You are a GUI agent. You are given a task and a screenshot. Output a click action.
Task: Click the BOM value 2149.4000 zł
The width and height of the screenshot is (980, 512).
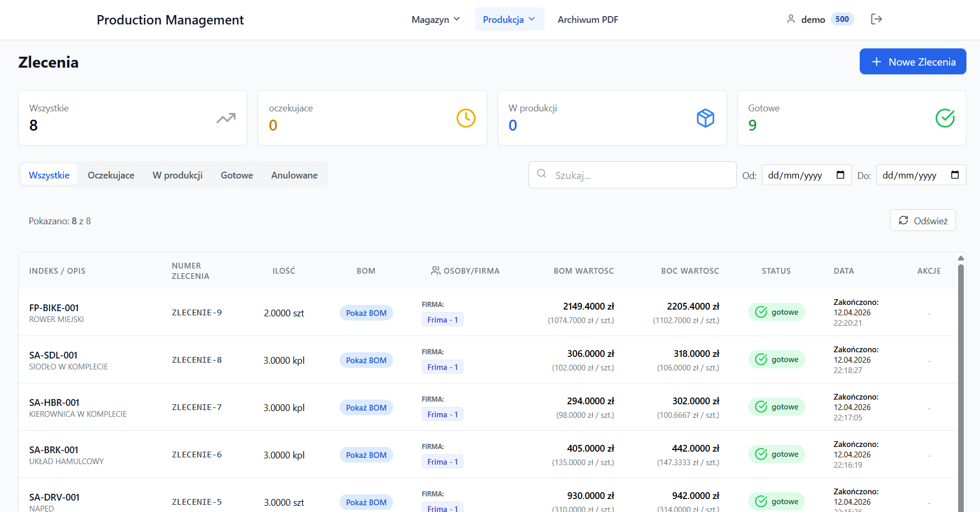coord(588,306)
